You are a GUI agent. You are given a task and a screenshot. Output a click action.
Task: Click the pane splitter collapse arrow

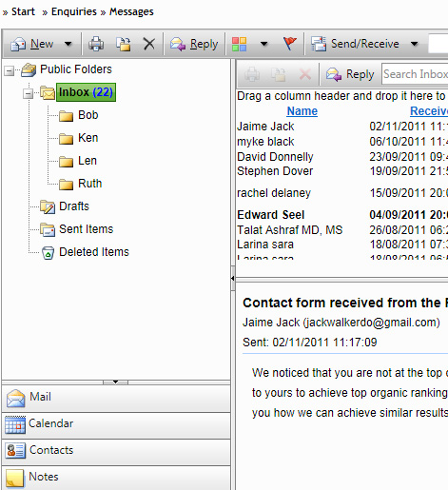[233, 278]
